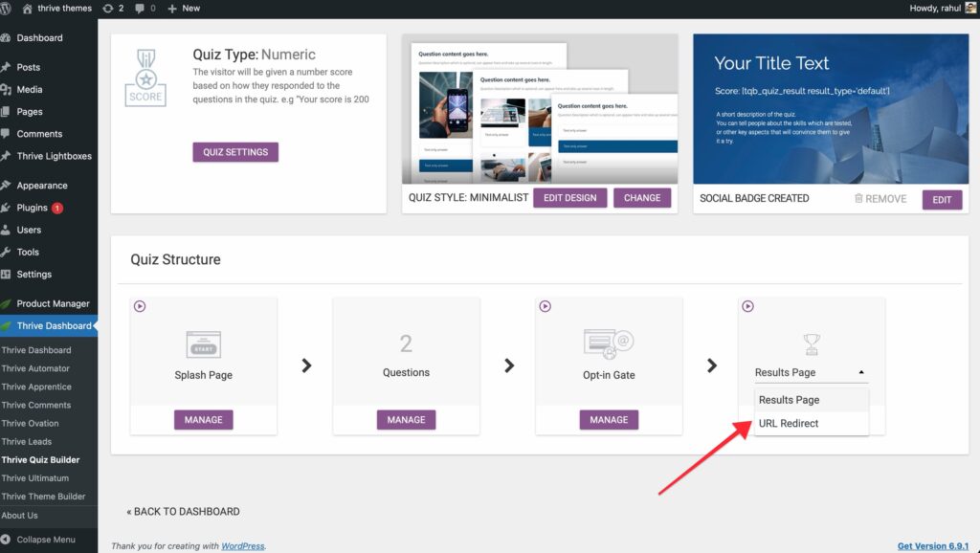This screenshot has height=553, width=980.
Task: Go back to dashboard link
Action: [x=183, y=511]
